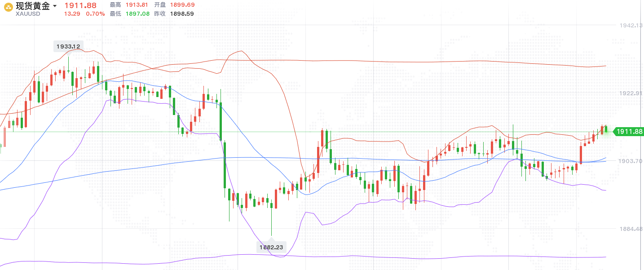Click the 1922.91 price axis label
The image size is (644, 270).
630,93
